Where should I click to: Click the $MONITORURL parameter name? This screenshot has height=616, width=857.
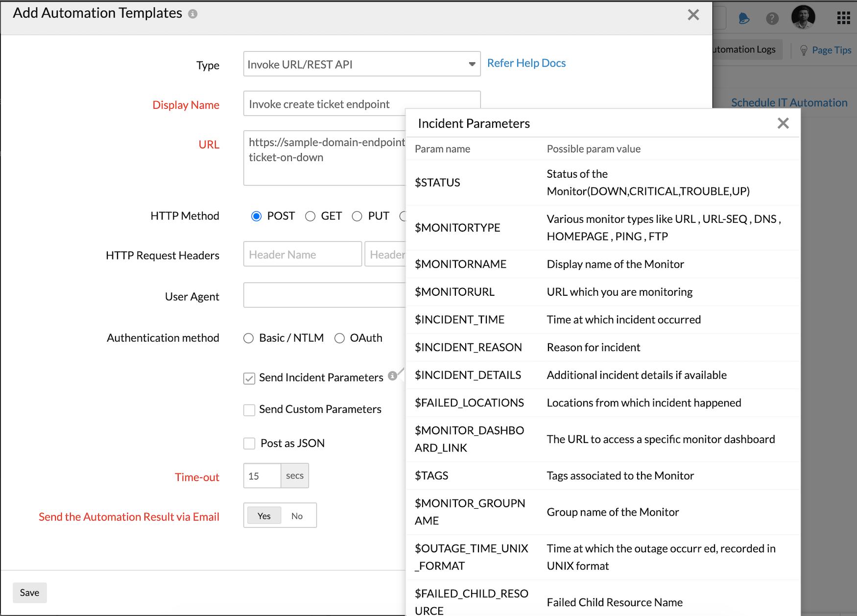[x=454, y=292]
